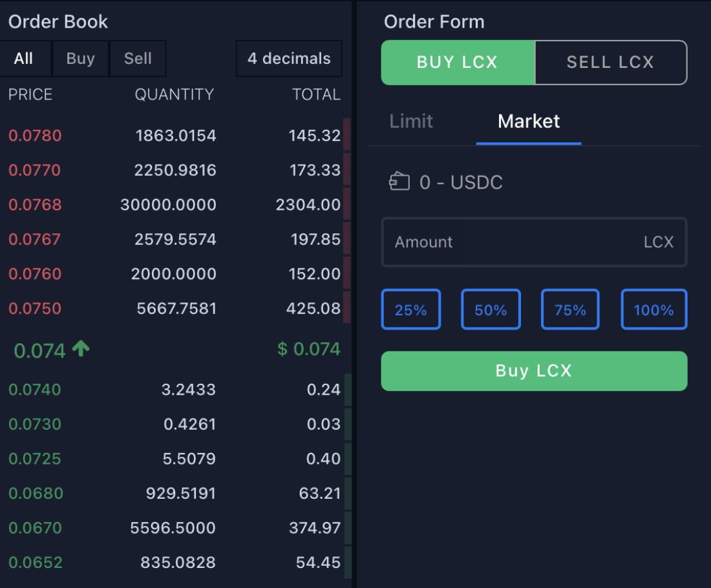The height and width of the screenshot is (588, 711).
Task: Click total 145.32
Action: click(315, 136)
